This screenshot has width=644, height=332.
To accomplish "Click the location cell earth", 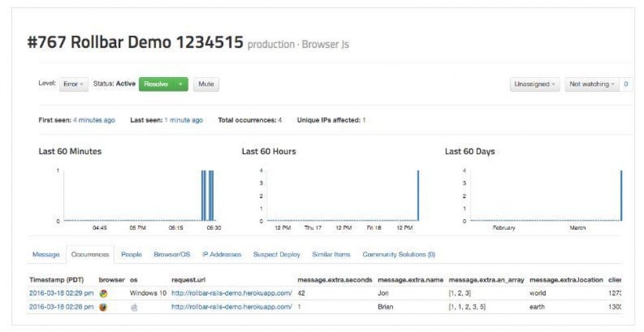I will coord(537,307).
